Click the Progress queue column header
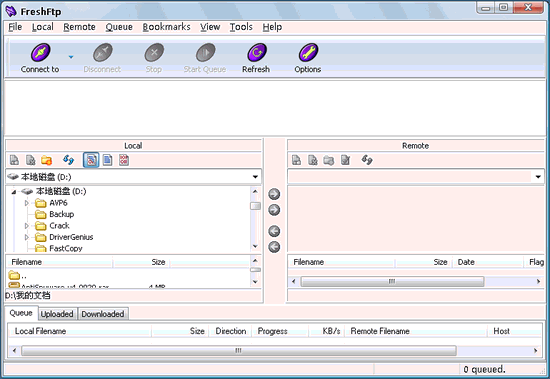Image resolution: width=550 pixels, height=379 pixels. click(x=281, y=331)
